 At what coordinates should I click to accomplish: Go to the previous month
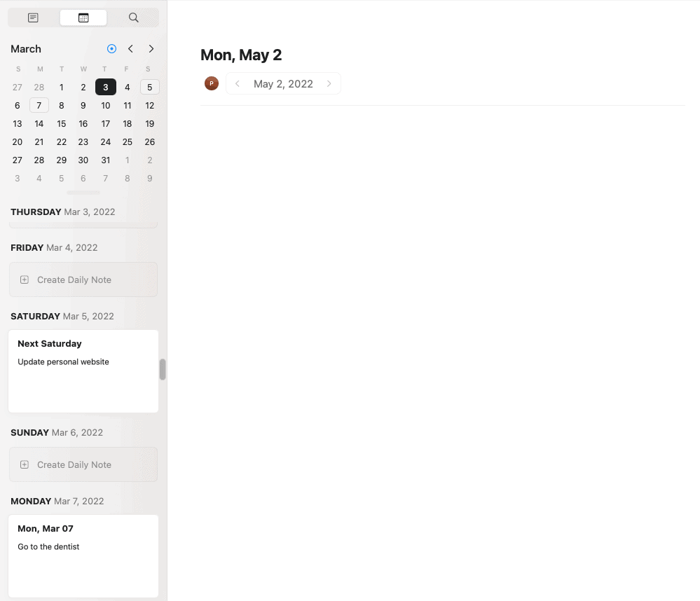(130, 48)
